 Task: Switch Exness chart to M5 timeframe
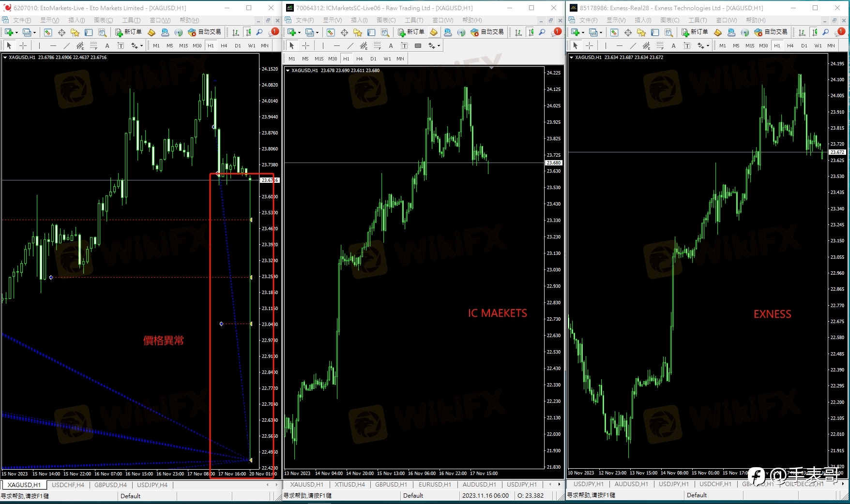(736, 45)
